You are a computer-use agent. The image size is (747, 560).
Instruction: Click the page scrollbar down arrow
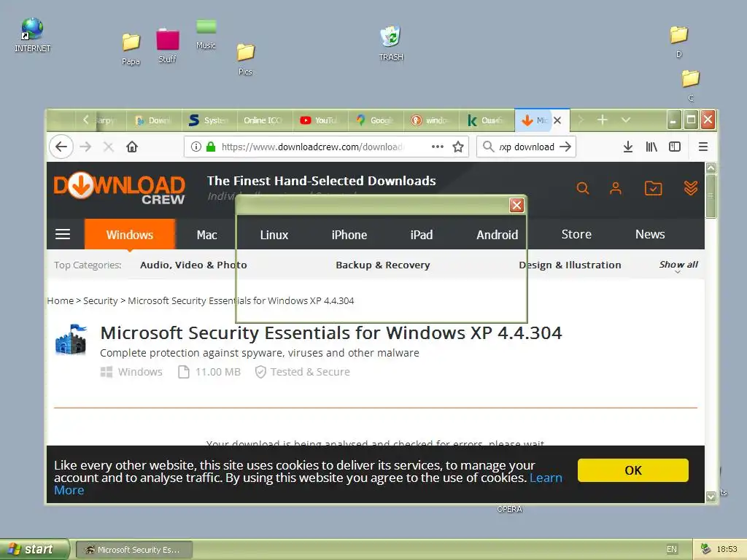[x=711, y=497]
